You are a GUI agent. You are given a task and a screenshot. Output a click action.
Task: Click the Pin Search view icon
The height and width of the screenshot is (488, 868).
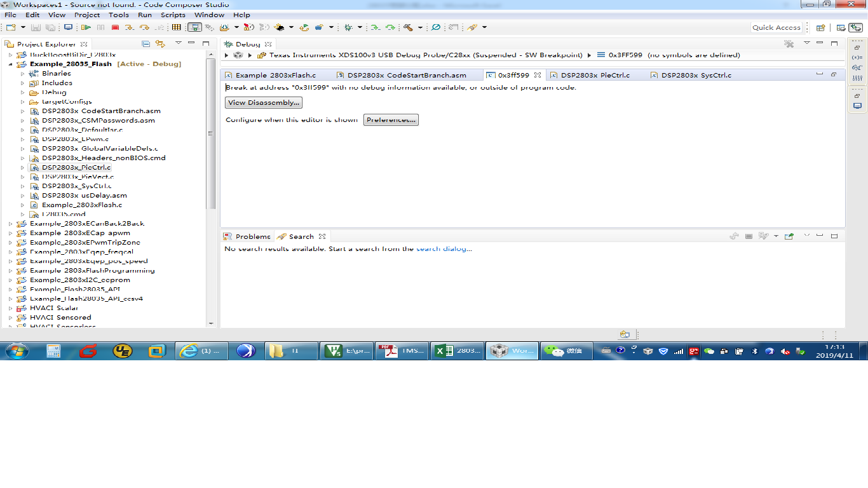(789, 236)
